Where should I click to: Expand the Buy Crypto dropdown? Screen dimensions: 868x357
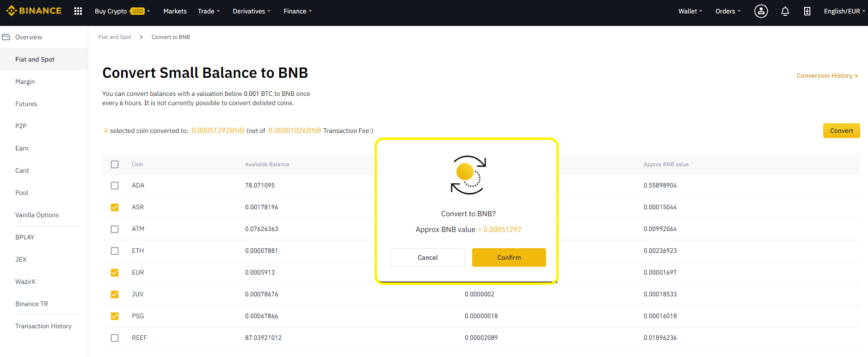pos(123,11)
